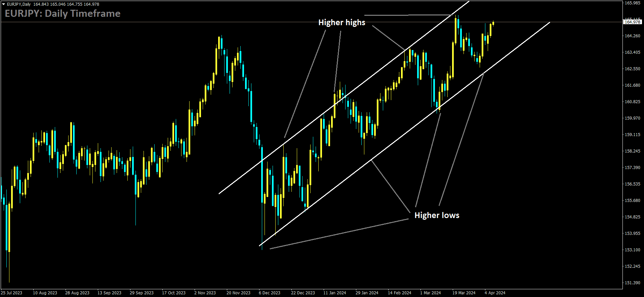Click the 158.245 price axis label

pos(632,151)
